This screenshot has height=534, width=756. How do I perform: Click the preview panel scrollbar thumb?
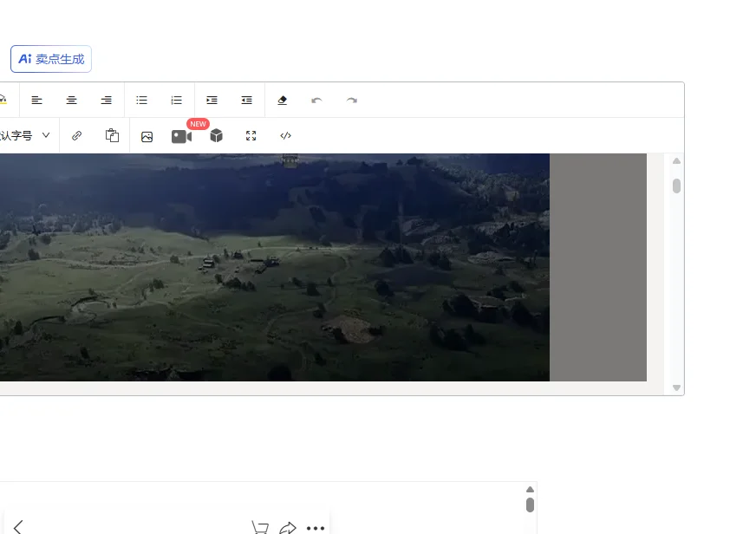tap(530, 505)
